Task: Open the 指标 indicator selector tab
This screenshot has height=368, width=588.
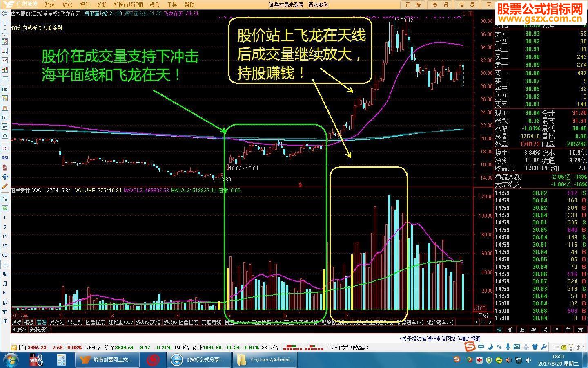Action: [17, 322]
